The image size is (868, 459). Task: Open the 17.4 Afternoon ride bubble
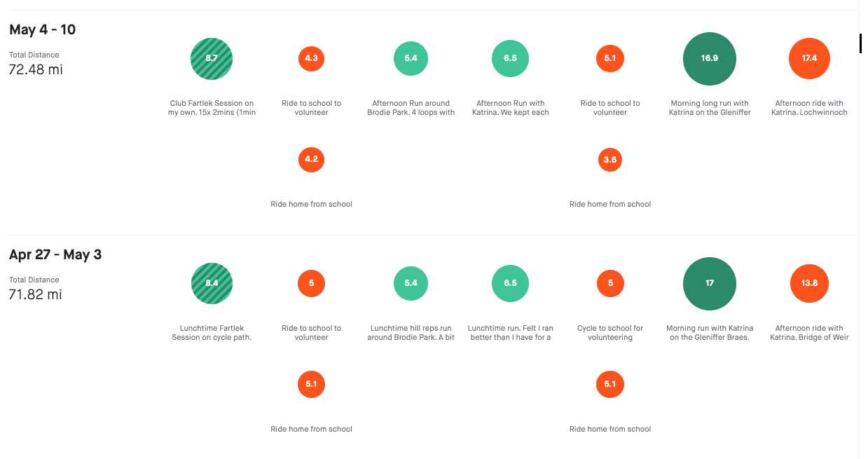tap(809, 58)
